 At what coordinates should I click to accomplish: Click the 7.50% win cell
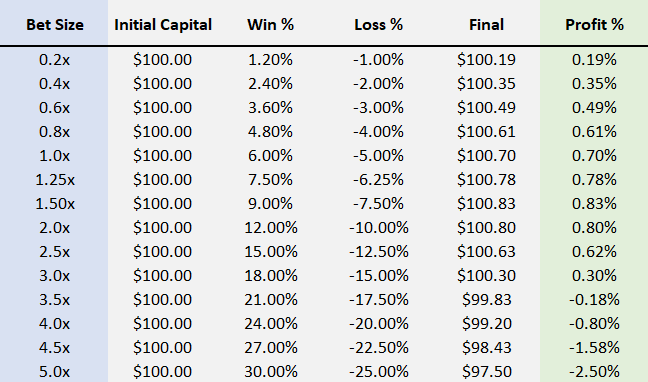point(271,180)
